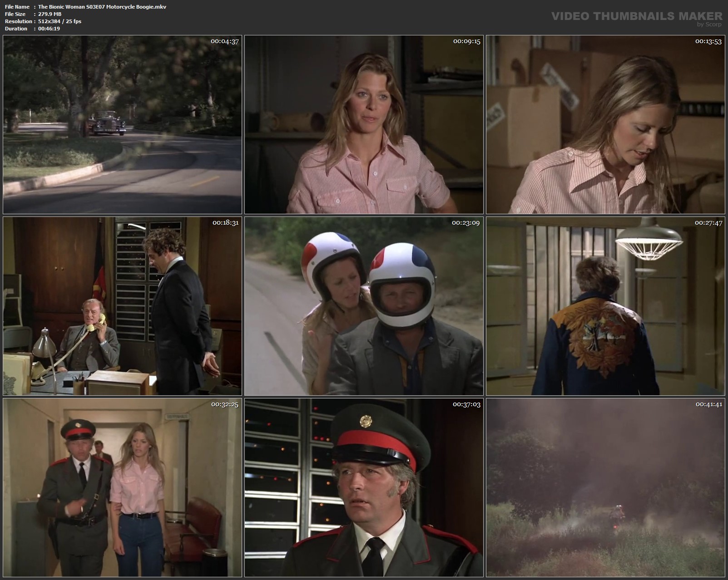Select the thumbnail at 00:23:09
728x580 pixels.
tap(364, 306)
